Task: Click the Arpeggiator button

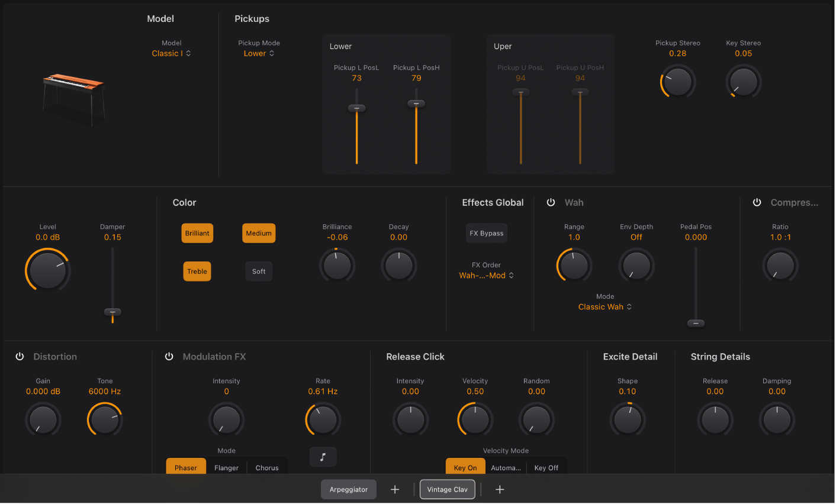Action: 349,489
